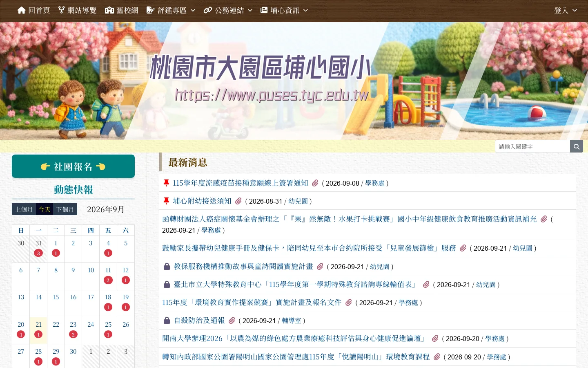Focus the keyword search field

pos(532,146)
